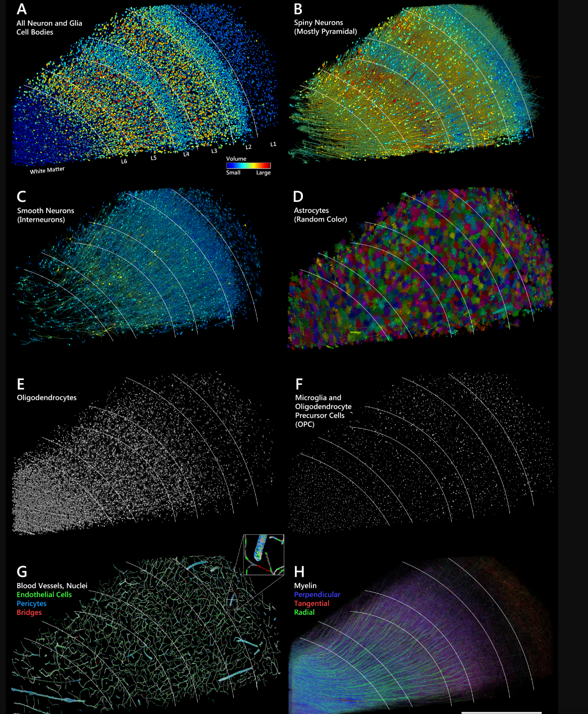Click the red "Bridges" legend label

click(x=29, y=612)
